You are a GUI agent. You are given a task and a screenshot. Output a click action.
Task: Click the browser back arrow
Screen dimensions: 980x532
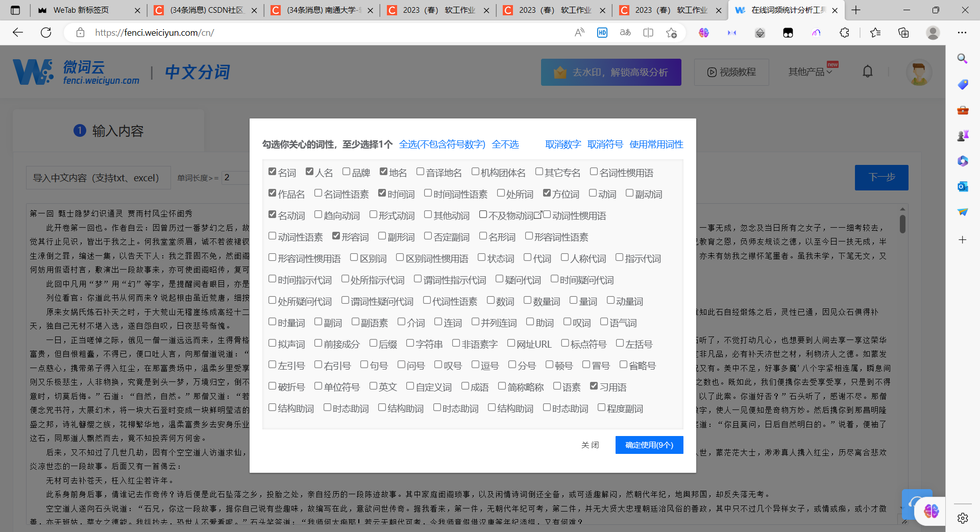click(18, 33)
